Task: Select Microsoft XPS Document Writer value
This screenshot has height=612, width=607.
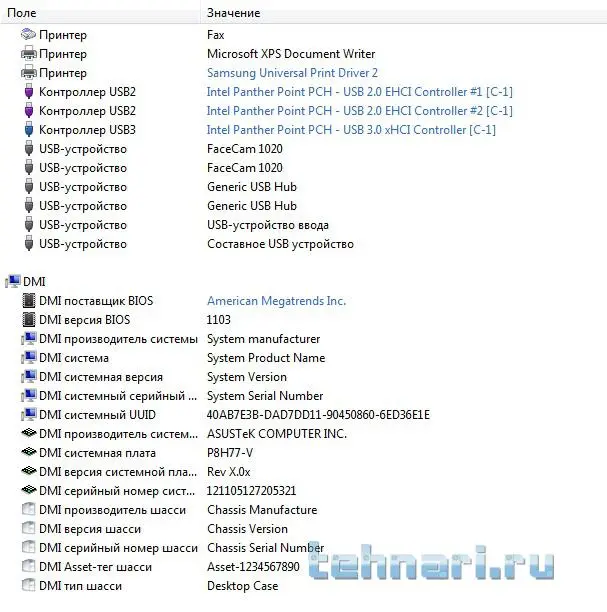Action: tap(291, 54)
